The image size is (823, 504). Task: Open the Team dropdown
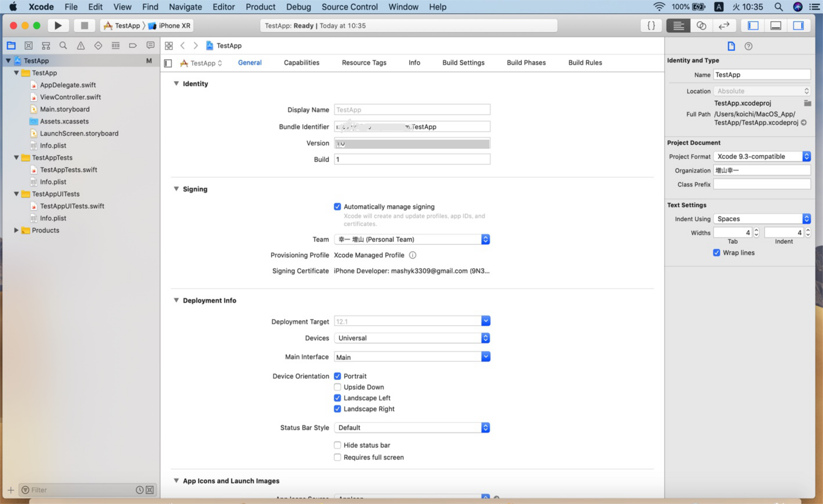412,240
